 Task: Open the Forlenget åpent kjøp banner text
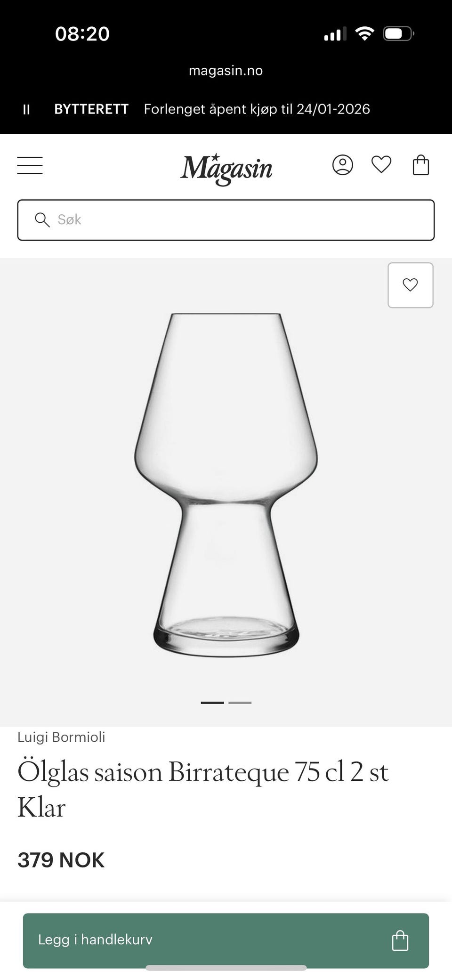tap(257, 109)
